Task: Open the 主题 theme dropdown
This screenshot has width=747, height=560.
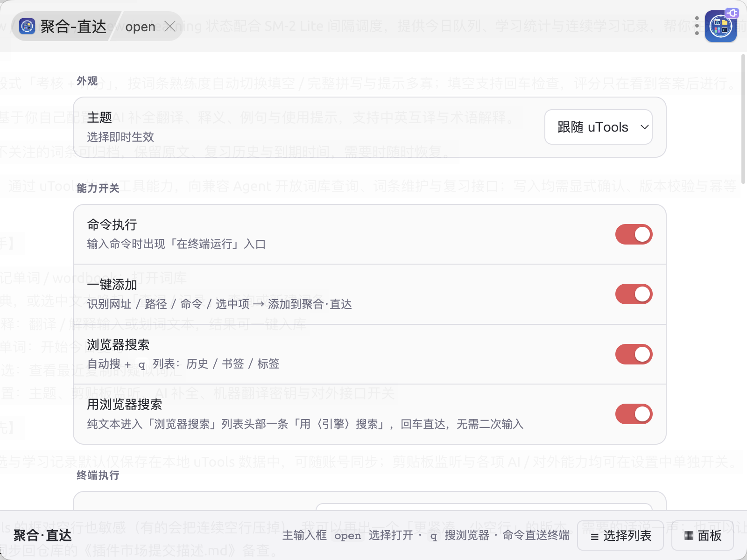Action: (598, 127)
